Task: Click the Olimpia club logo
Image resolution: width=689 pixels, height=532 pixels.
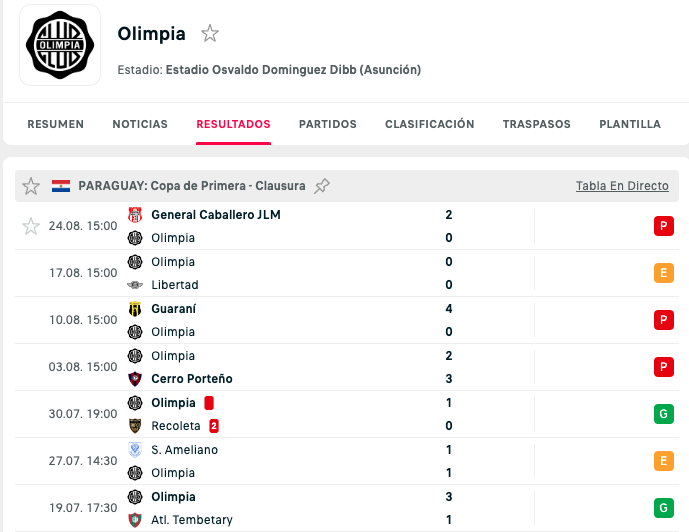Action: [60, 45]
